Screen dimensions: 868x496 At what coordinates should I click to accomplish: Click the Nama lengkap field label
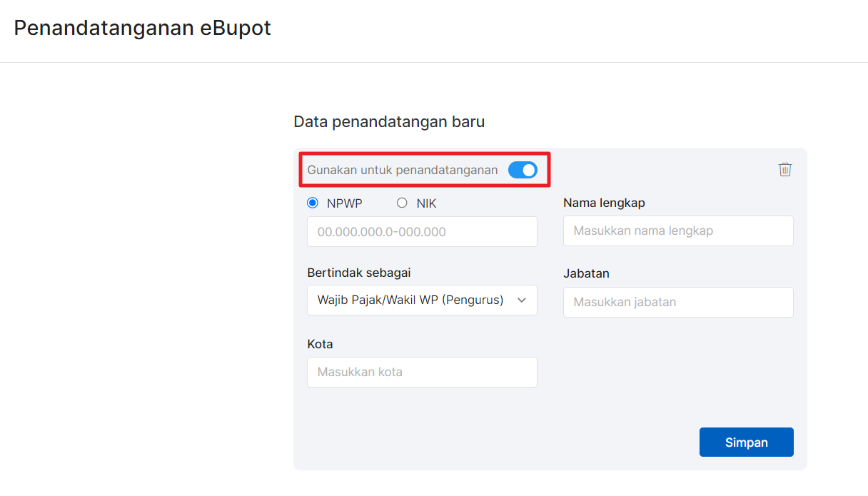tap(604, 203)
